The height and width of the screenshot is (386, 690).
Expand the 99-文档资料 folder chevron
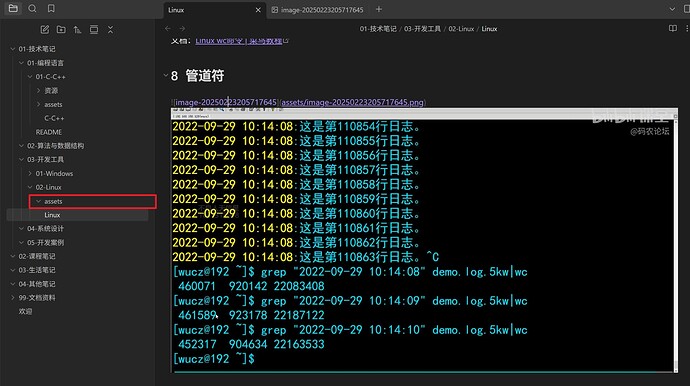tap(13, 298)
